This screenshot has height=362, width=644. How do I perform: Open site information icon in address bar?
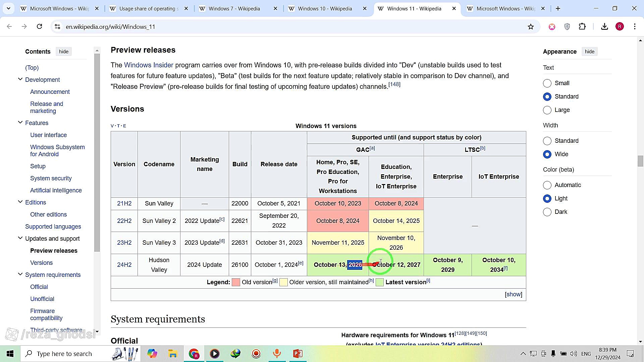[x=57, y=26]
